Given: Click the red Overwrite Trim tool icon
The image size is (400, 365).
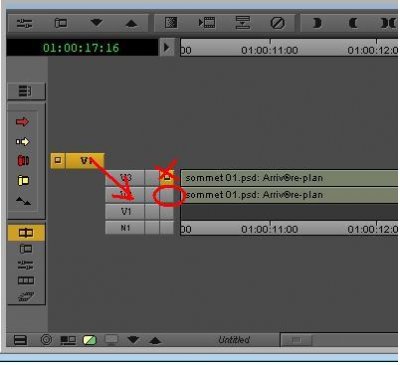Looking at the screenshot, I should [x=23, y=161].
